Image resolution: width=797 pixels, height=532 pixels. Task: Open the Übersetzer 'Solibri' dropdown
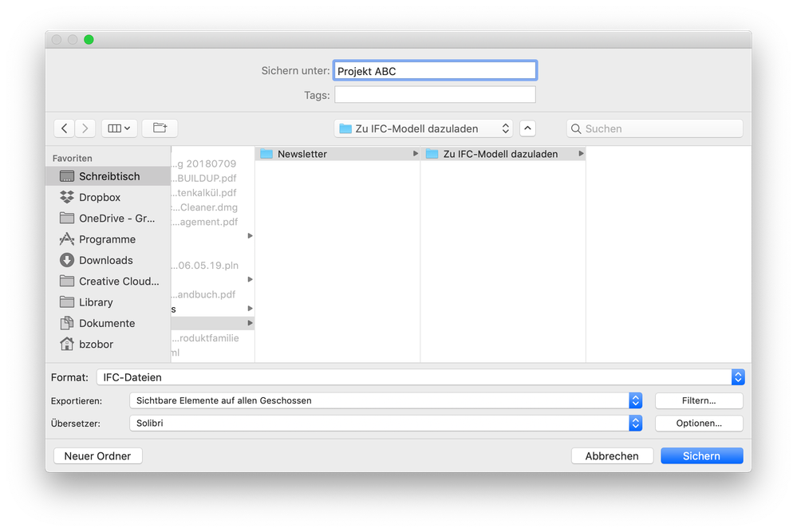tap(386, 423)
